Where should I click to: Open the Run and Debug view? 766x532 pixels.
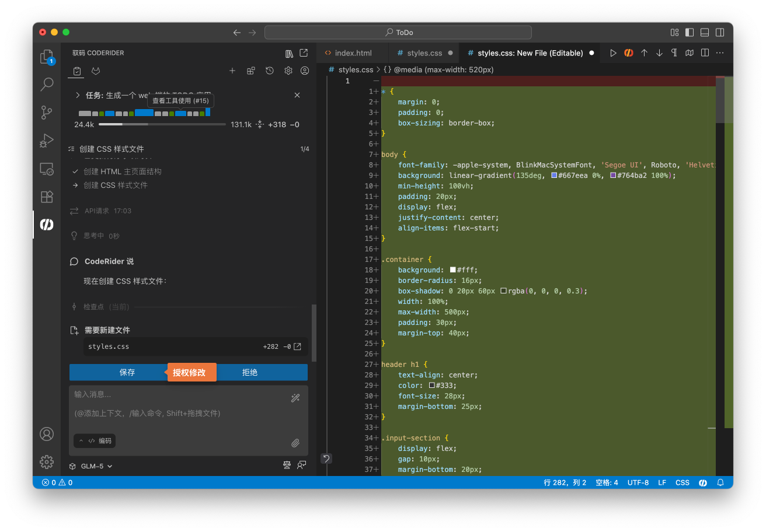pyautogui.click(x=47, y=141)
